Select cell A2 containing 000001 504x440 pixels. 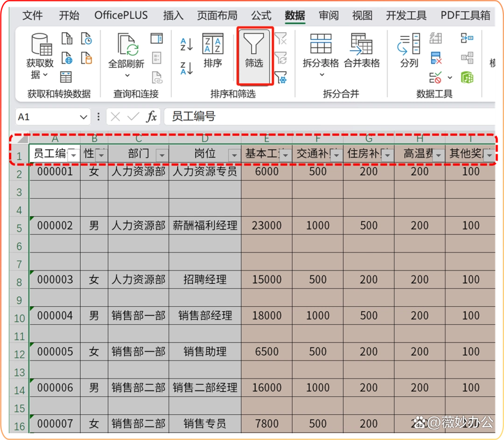pos(55,171)
